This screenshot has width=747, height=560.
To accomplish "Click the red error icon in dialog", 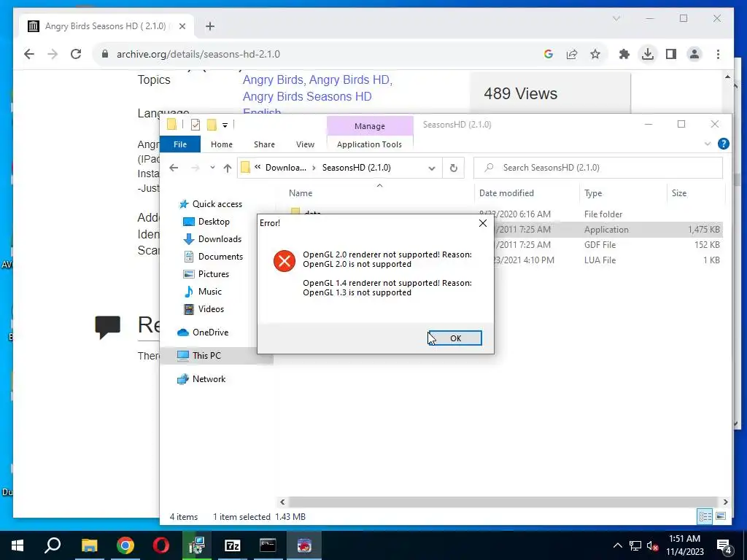I will point(285,261).
